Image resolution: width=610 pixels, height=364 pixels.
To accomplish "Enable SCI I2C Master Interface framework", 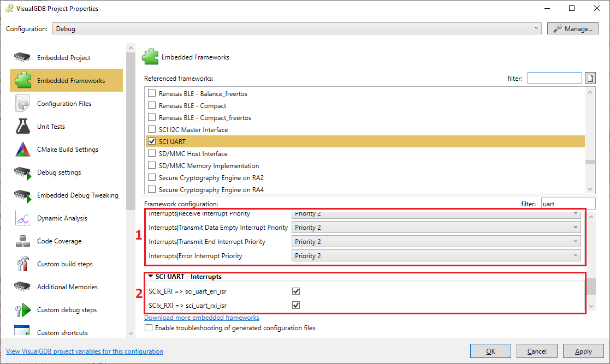I will click(x=152, y=129).
